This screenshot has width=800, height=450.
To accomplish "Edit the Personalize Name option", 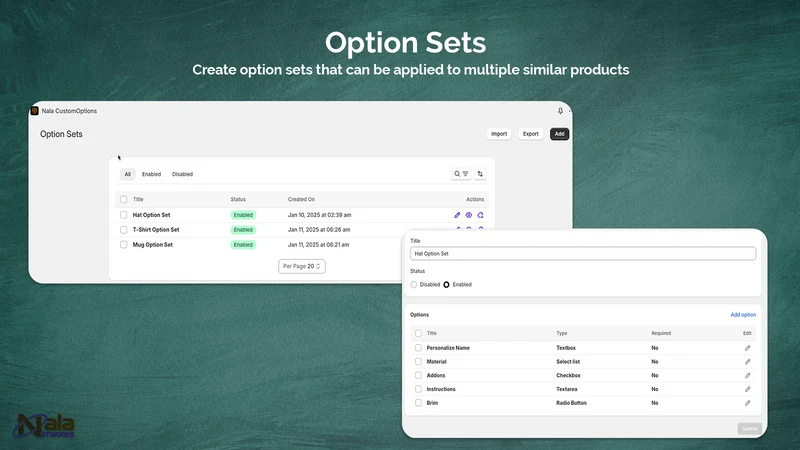I will [x=747, y=348].
